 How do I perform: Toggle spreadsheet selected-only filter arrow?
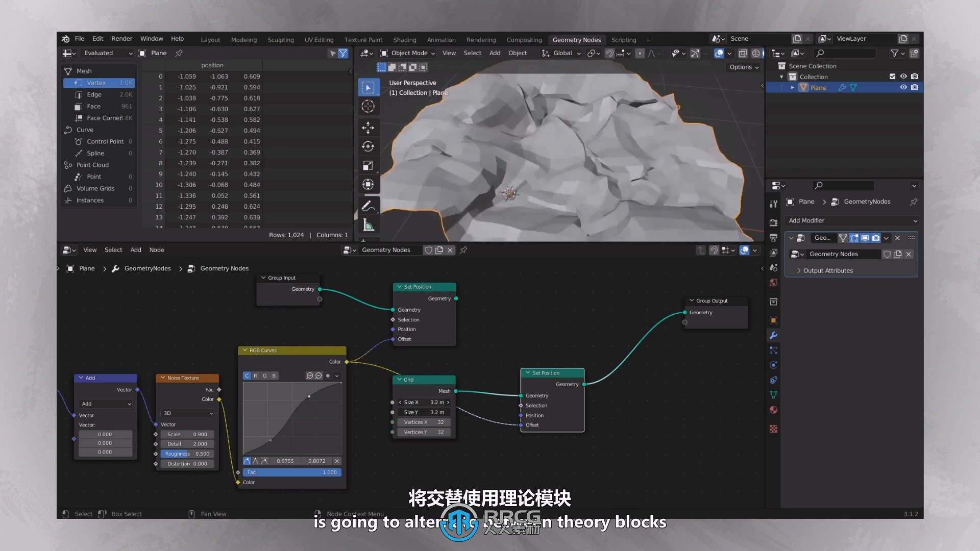click(x=333, y=53)
